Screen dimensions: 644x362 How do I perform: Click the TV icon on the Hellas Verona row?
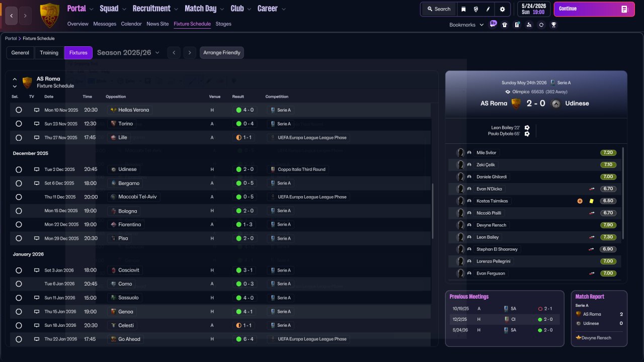coord(37,110)
